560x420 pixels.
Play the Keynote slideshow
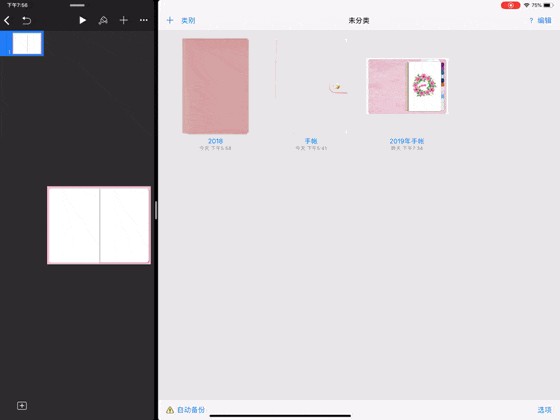point(82,20)
